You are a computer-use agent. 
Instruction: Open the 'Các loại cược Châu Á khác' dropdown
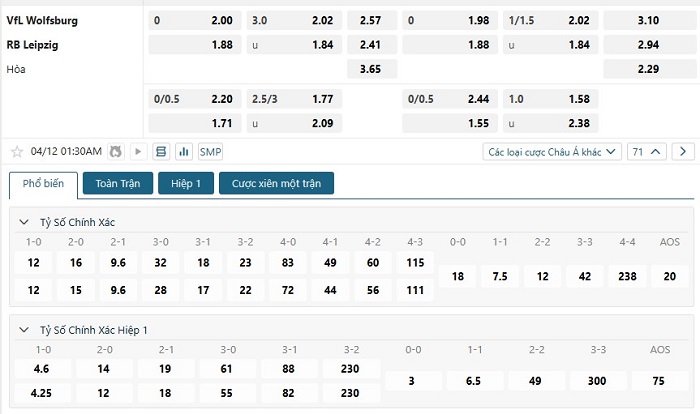pos(551,152)
